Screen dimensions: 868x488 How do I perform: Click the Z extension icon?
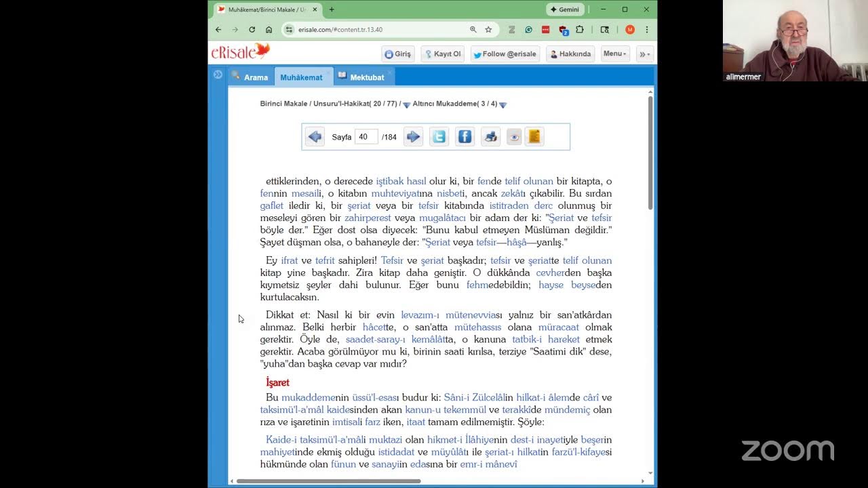pos(512,30)
